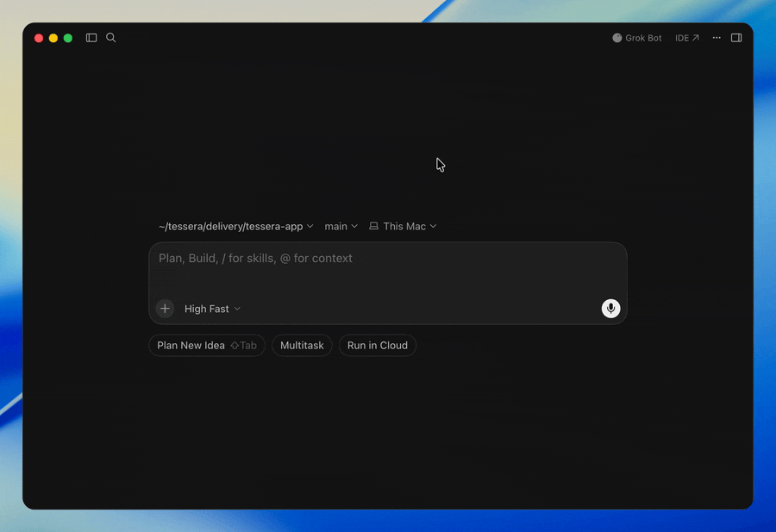The width and height of the screenshot is (776, 532).
Task: Click the Grok Bot avatar icon
Action: point(617,38)
